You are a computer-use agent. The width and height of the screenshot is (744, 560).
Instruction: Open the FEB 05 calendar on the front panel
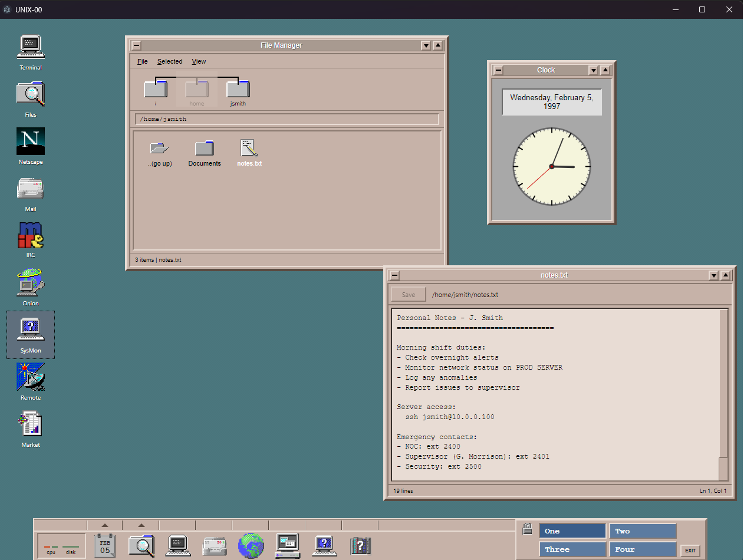point(105,545)
